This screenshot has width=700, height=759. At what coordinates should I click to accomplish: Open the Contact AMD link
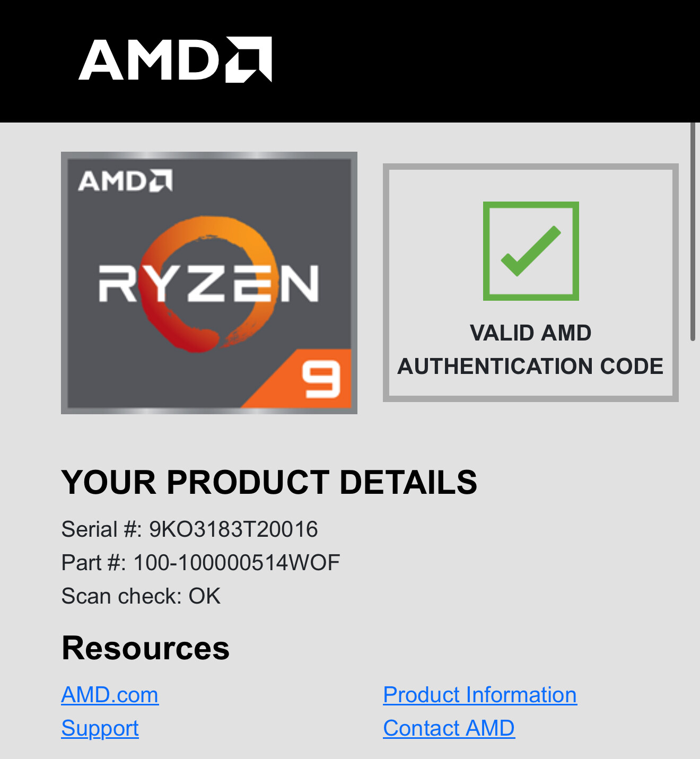(449, 728)
